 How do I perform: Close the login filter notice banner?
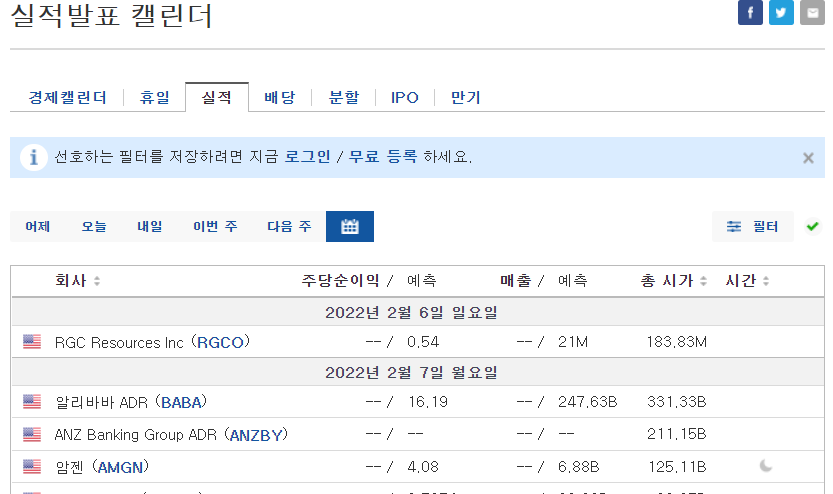[808, 158]
